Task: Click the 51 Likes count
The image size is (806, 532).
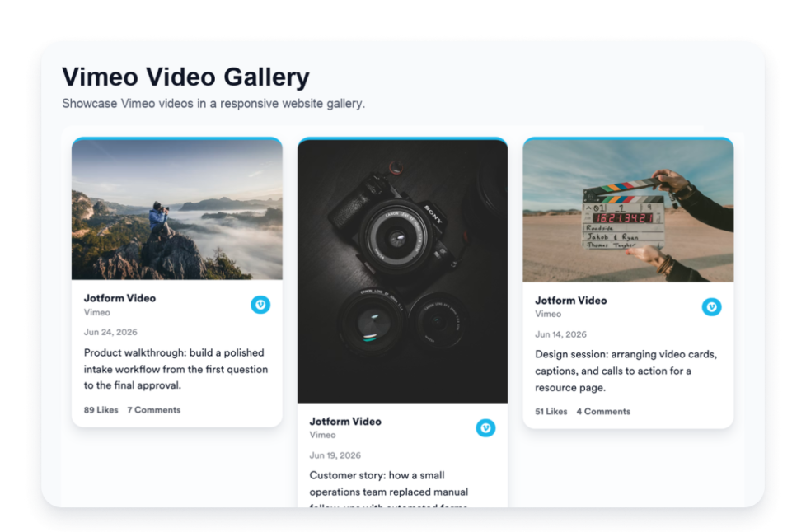Action: [551, 411]
